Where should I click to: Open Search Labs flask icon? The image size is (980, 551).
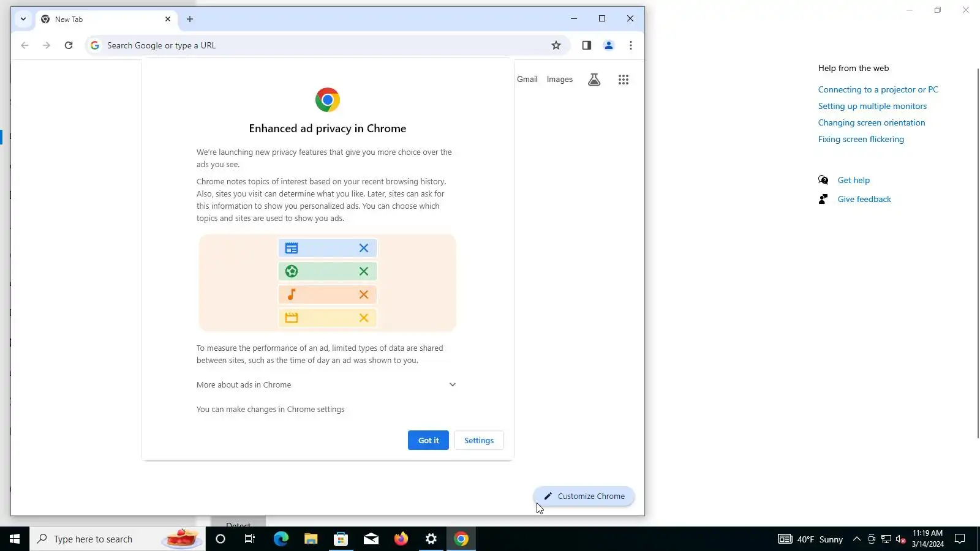pyautogui.click(x=594, y=80)
